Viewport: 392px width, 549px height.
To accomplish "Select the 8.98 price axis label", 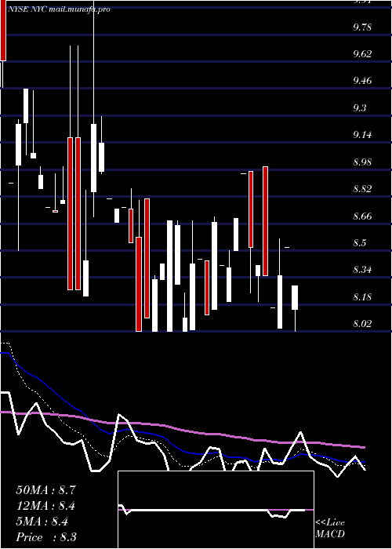I will point(362,162).
